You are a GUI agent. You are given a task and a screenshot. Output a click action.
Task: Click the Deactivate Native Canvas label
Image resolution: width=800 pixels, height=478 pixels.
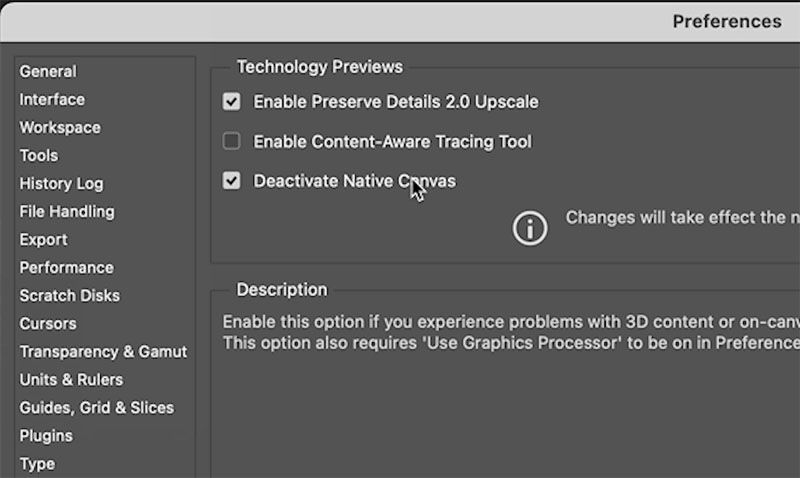pyautogui.click(x=355, y=181)
